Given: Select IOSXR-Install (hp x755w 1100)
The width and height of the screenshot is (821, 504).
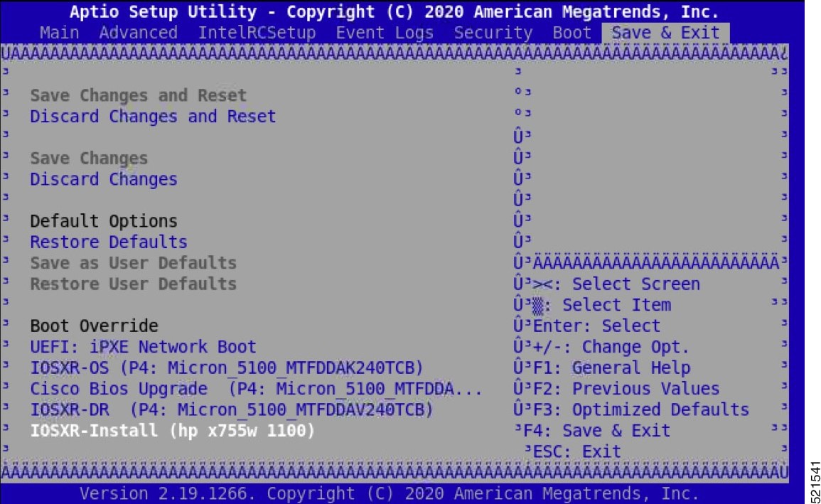Looking at the screenshot, I should (172, 430).
